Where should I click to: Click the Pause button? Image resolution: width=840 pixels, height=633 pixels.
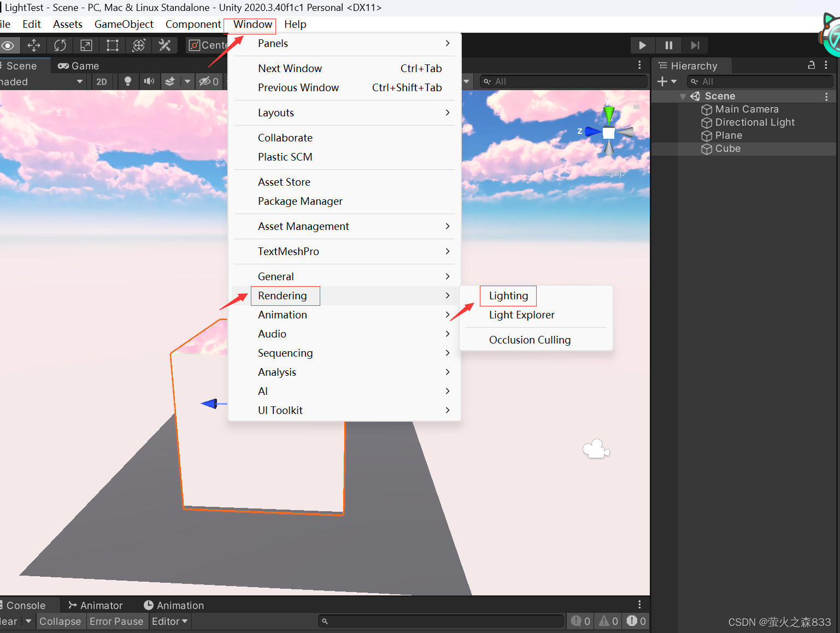point(668,45)
